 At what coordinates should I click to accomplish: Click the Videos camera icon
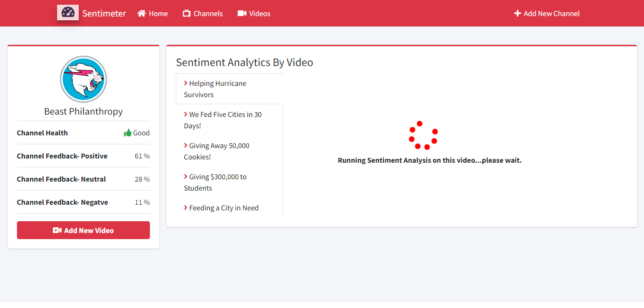(242, 13)
